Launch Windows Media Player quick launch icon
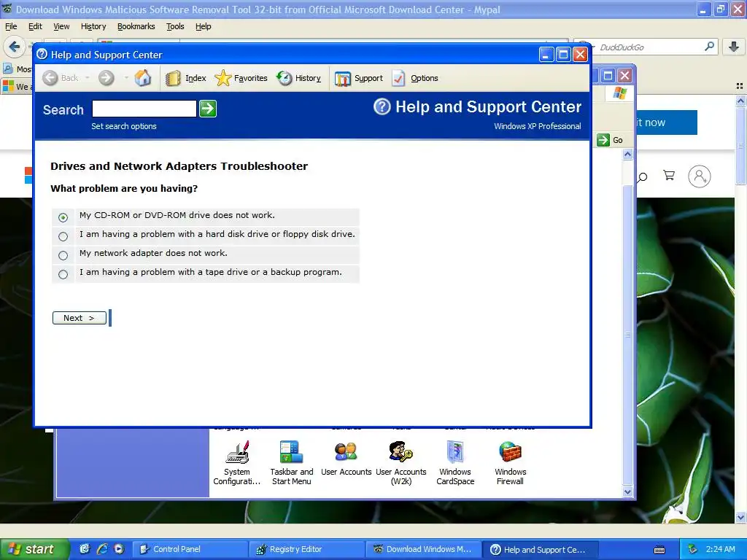Image resolution: width=747 pixels, height=560 pixels. tap(119, 549)
